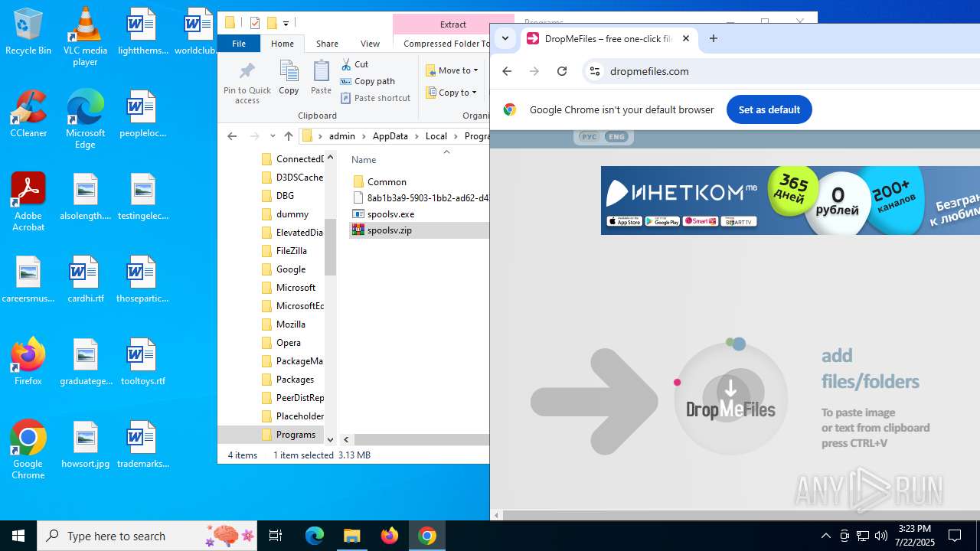Image resolution: width=980 pixels, height=551 pixels.
Task: Open File Explorer from the taskbar
Action: 351,536
